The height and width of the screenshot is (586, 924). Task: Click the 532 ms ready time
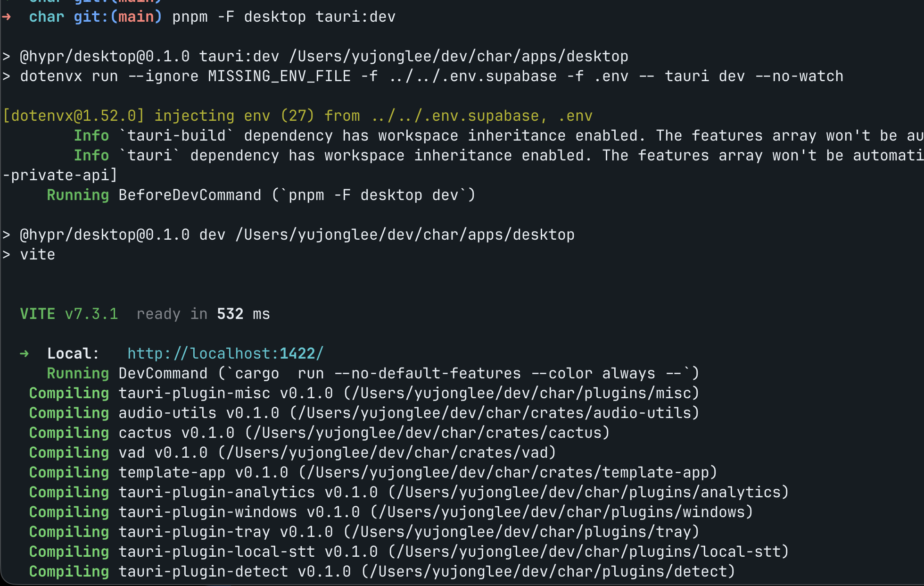(x=243, y=314)
